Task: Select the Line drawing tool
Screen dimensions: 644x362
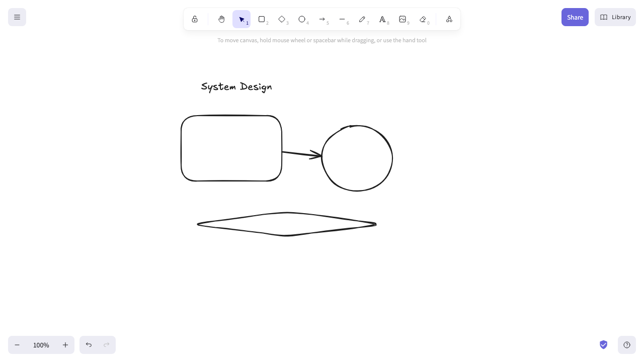Action: click(342, 19)
